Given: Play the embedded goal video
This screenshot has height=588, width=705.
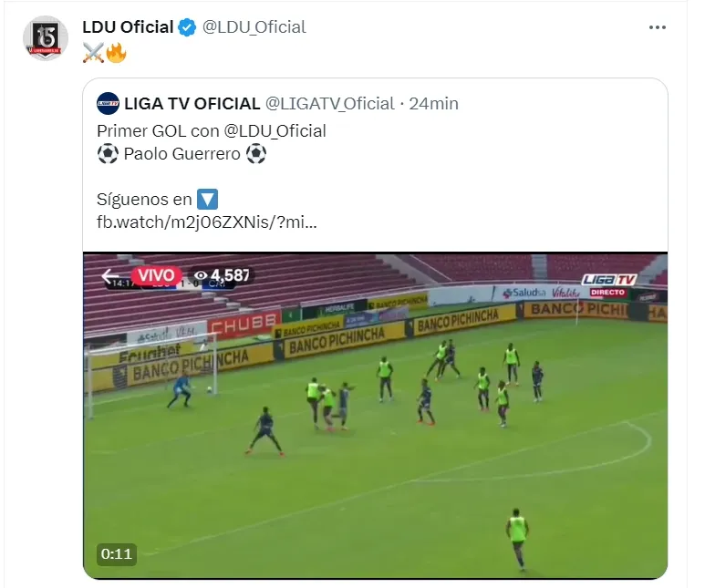Looking at the screenshot, I should pos(375,416).
